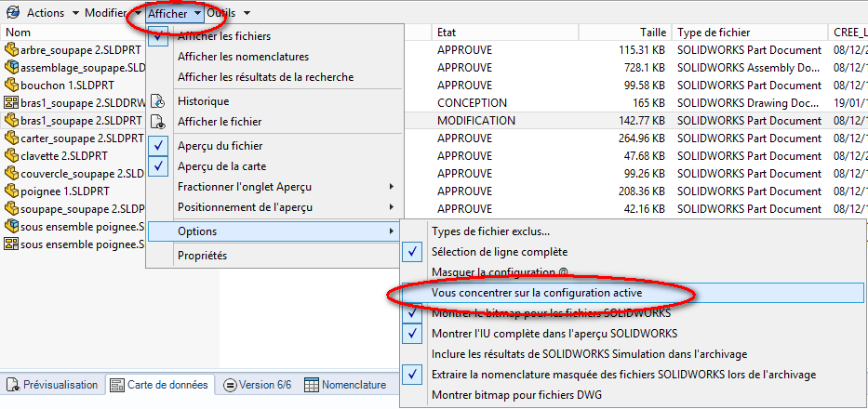This screenshot has height=409, width=868.
Task: Sort by the Taille column header
Action: [x=626, y=33]
